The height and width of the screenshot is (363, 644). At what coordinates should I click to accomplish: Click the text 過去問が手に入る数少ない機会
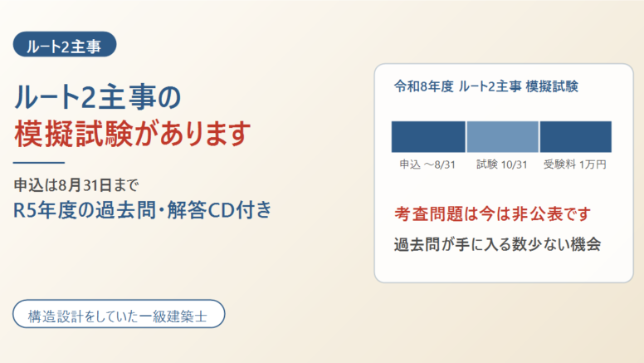click(x=497, y=244)
